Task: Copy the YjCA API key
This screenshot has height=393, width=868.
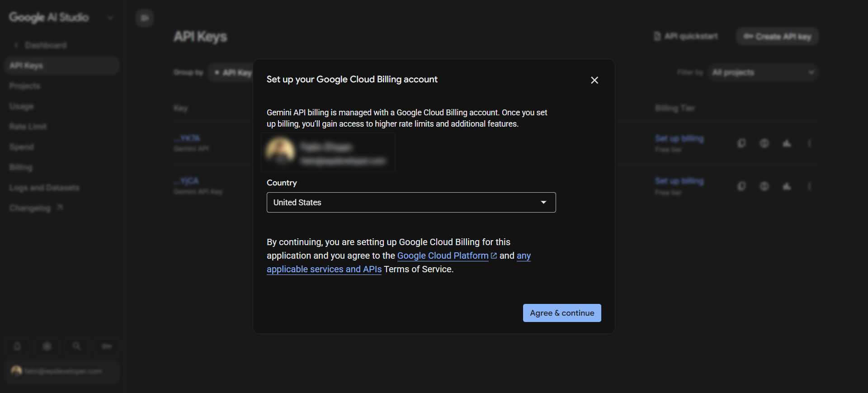Action: click(x=741, y=186)
